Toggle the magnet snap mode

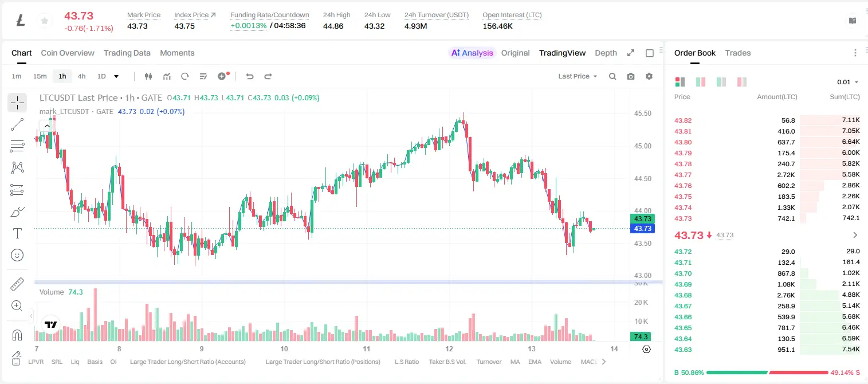[x=17, y=335]
